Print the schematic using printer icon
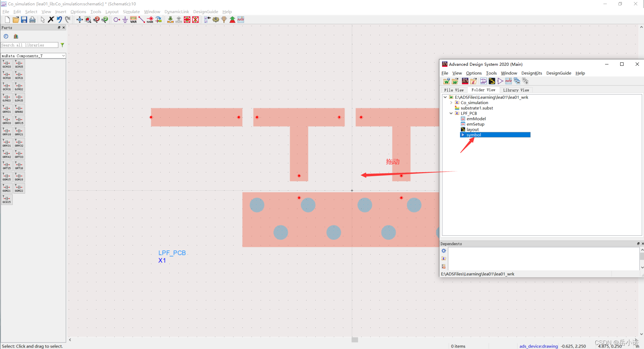 tap(32, 20)
